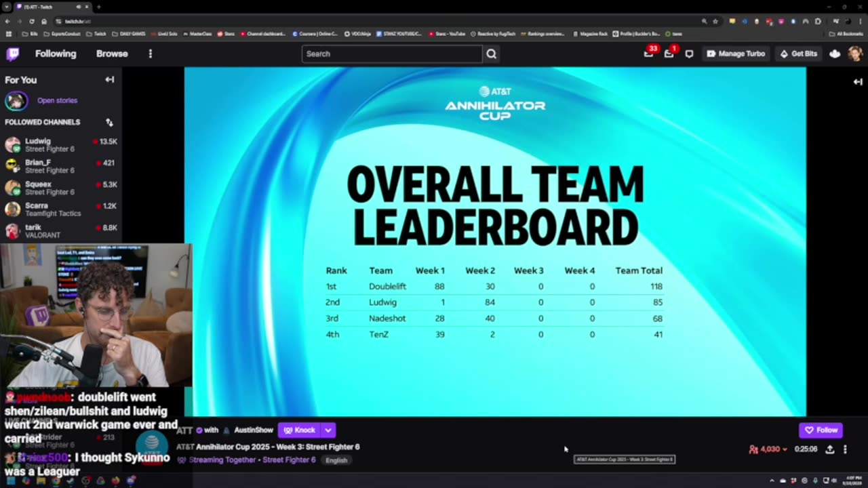Open the Following tab
868x488 pixels.
[56, 54]
